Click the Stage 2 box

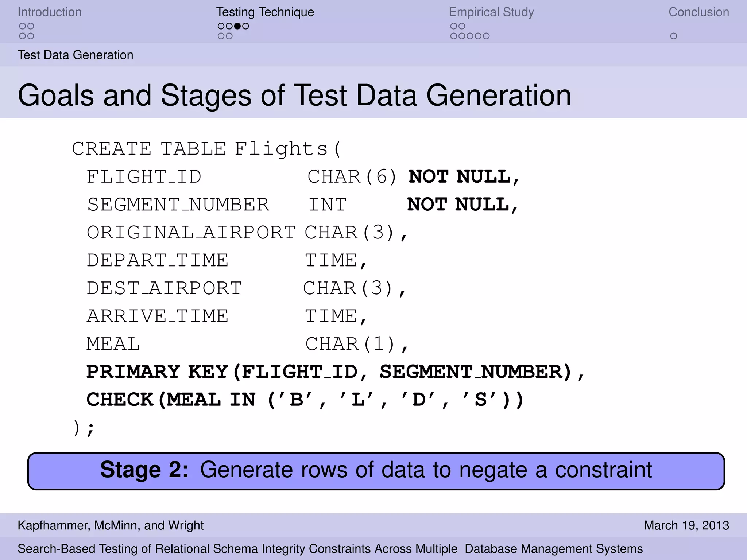pos(376,471)
